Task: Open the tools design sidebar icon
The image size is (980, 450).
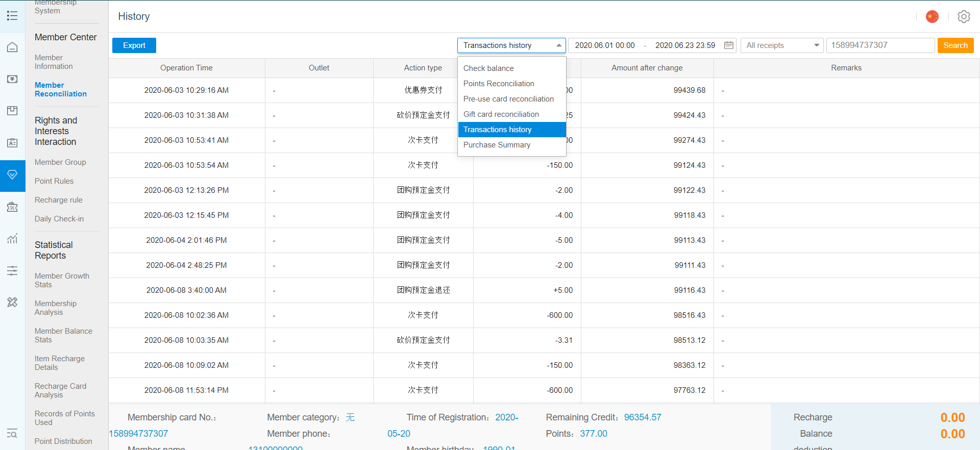Action: [12, 302]
